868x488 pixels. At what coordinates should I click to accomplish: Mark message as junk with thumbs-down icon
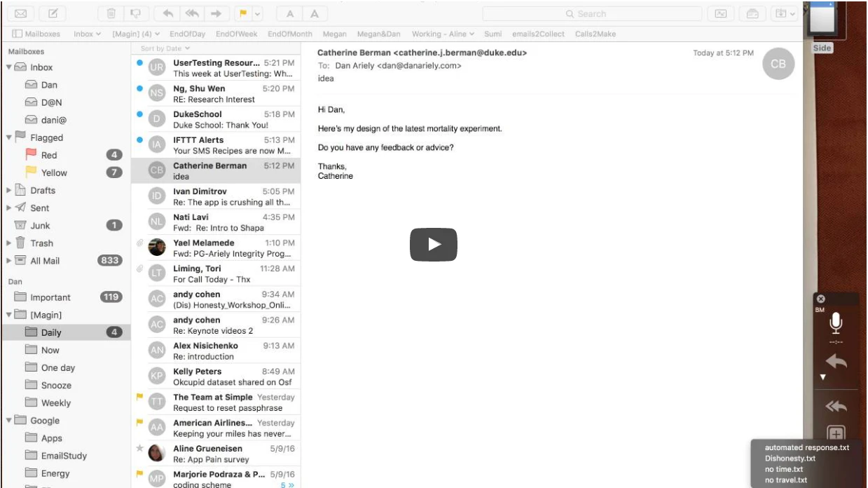(x=136, y=13)
